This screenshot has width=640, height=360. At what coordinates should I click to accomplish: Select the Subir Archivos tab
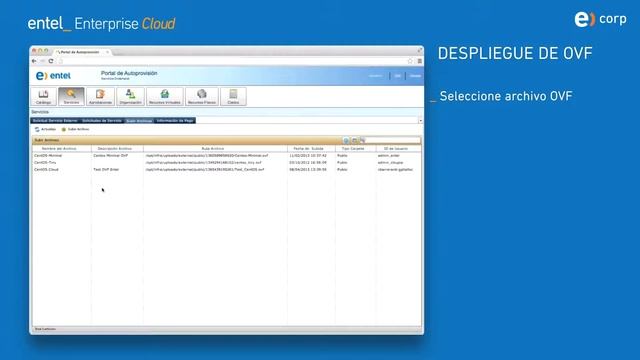tap(139, 121)
